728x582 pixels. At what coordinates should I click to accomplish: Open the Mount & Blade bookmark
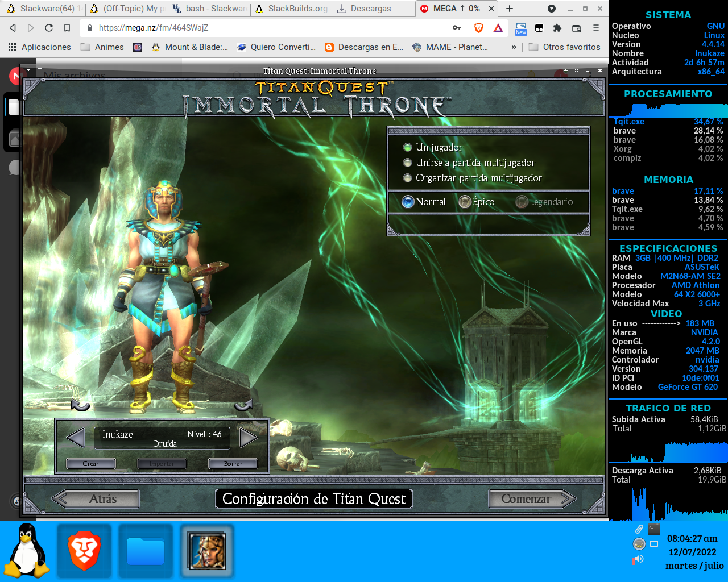(189, 47)
